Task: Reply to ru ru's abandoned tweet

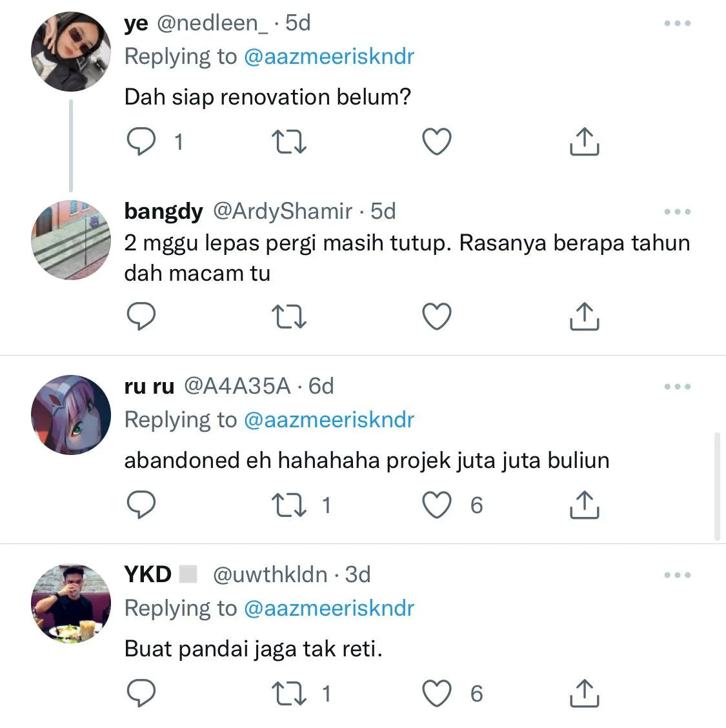Action: click(x=141, y=505)
